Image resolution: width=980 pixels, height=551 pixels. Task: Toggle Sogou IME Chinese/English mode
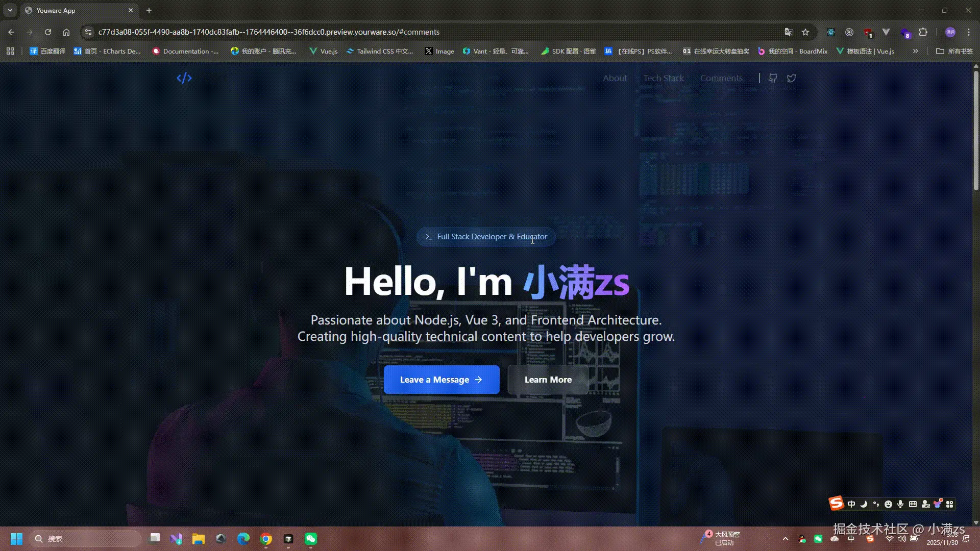(x=851, y=504)
